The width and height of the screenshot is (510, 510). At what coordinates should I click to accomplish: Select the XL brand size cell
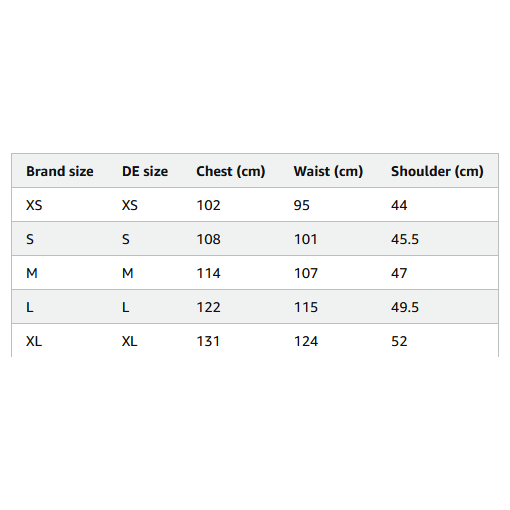34,341
